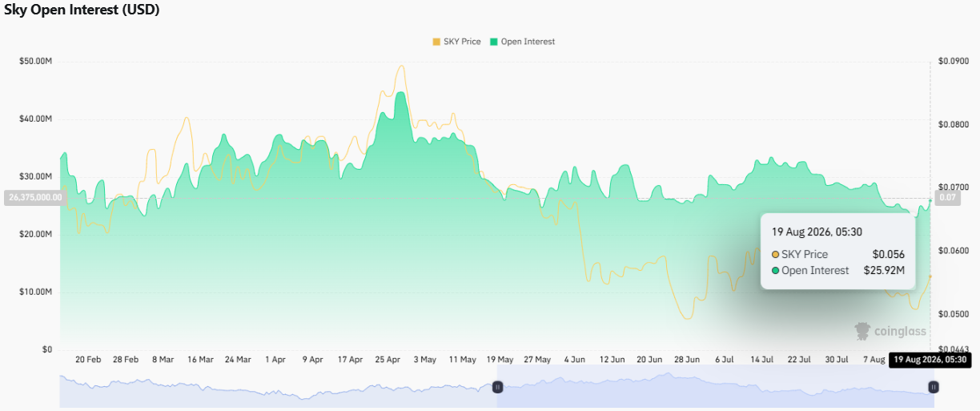Grab the left range slider handle

point(497,387)
